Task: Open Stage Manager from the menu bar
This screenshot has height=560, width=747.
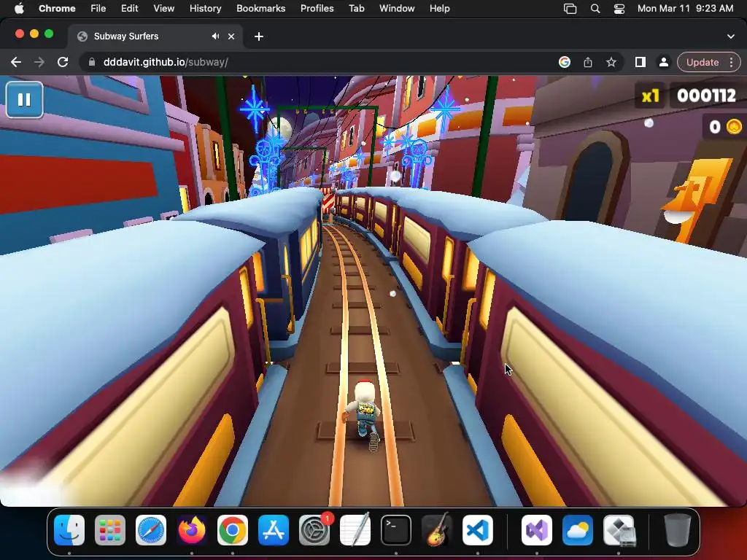Action: click(x=570, y=9)
